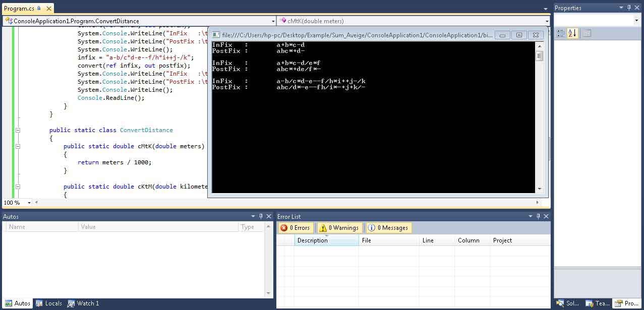Select the Alphabetical sort icon in Properties

[x=572, y=33]
